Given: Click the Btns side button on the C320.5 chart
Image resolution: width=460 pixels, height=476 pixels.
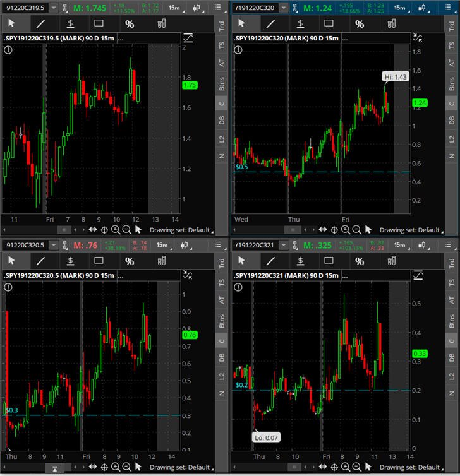Looking at the screenshot, I should pyautogui.click(x=222, y=321).
